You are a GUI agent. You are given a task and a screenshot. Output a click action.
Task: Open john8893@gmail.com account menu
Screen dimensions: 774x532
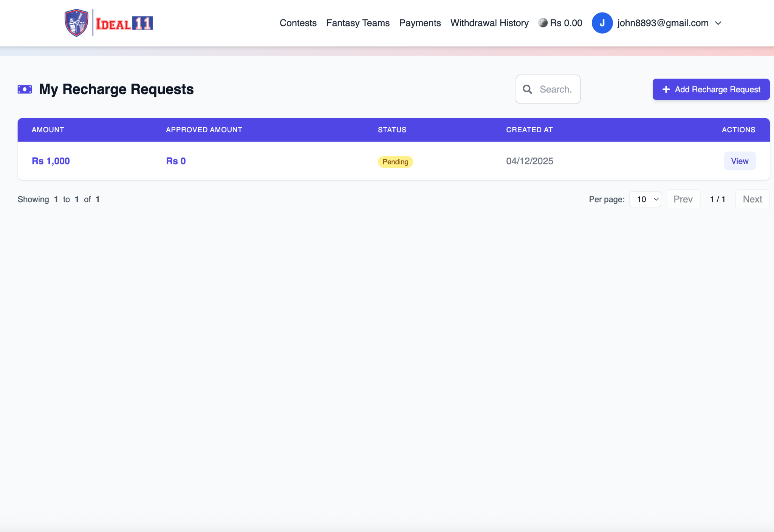[x=663, y=23]
